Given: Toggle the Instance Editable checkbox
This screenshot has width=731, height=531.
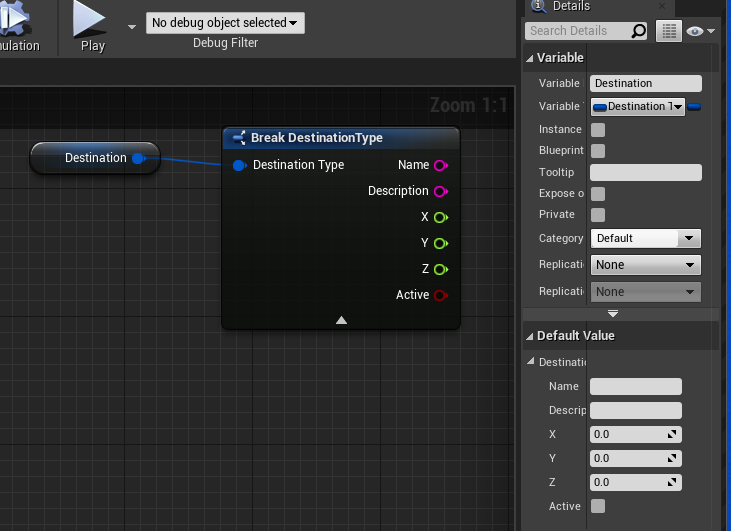Looking at the screenshot, I should [x=598, y=130].
